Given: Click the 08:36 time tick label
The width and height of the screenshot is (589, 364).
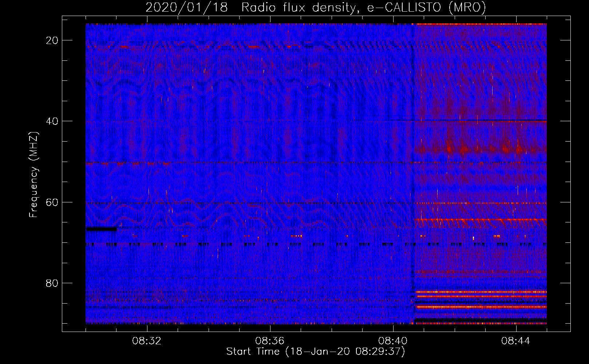Looking at the screenshot, I should pos(270,341).
